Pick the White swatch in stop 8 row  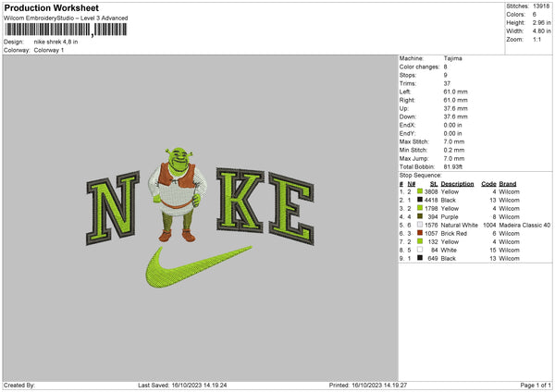point(420,250)
